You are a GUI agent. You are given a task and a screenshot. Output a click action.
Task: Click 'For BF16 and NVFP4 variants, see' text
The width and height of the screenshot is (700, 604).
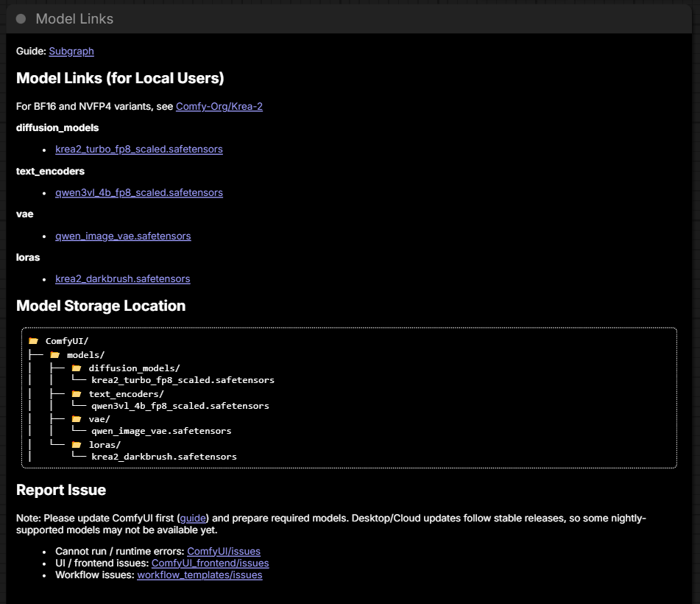95,106
